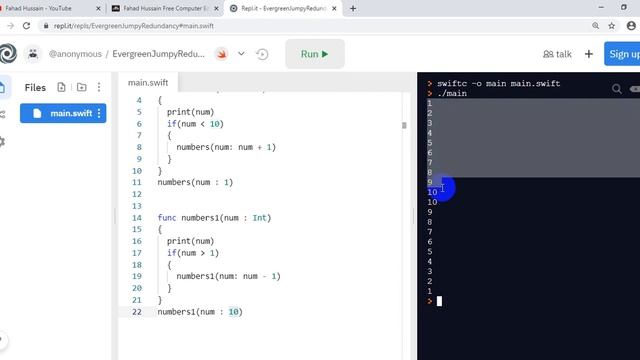
Task: Open the files sidebar icon
Action: click(3, 87)
